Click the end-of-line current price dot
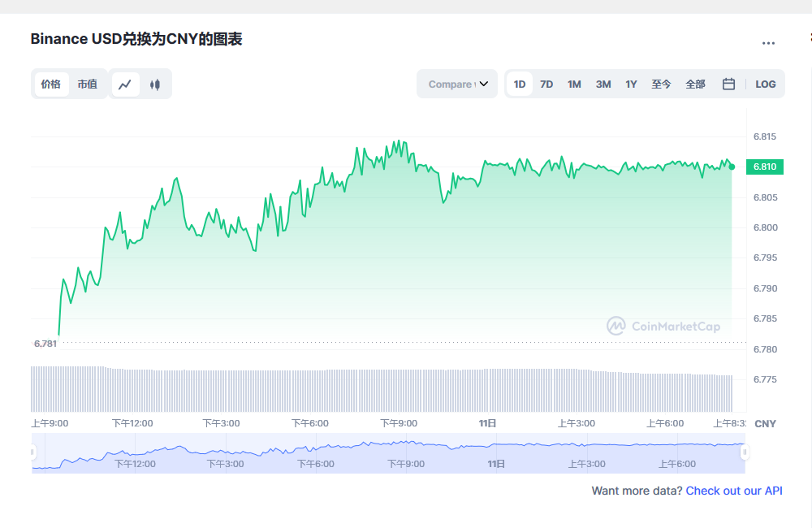This screenshot has width=812, height=528. coord(732,167)
